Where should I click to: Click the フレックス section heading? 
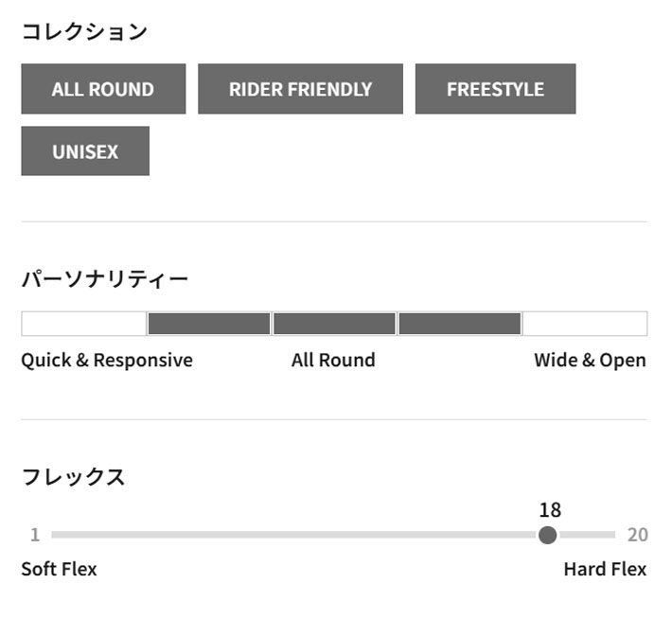73,477
